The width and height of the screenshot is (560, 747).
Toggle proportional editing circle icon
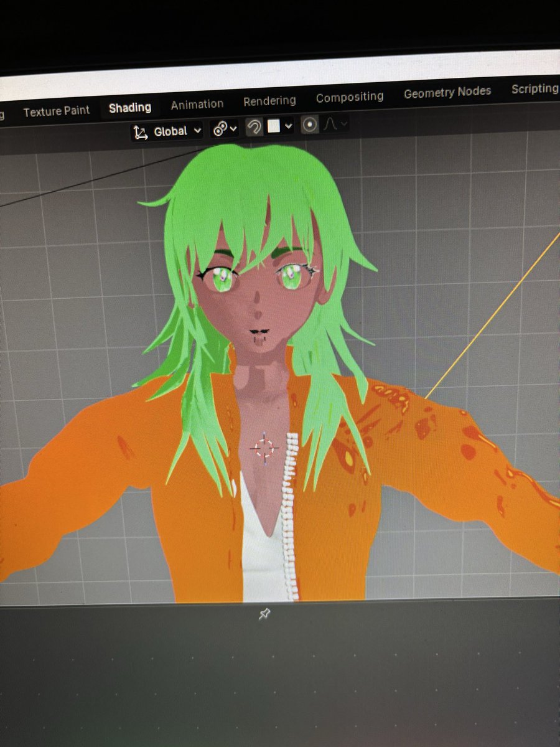coord(310,125)
